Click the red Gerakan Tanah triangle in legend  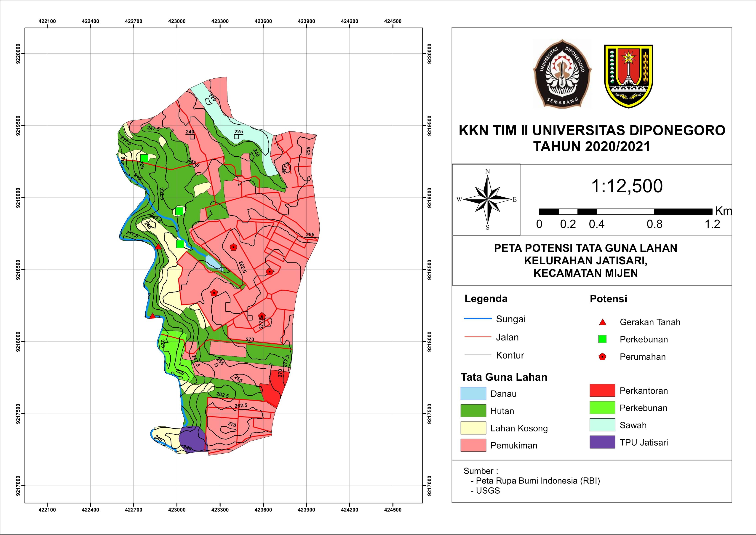(603, 322)
